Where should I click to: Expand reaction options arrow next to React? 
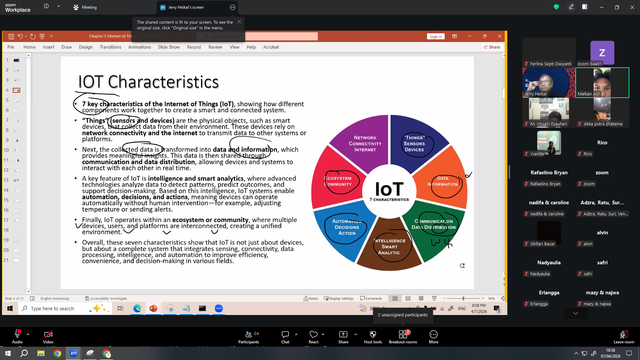[x=323, y=334]
